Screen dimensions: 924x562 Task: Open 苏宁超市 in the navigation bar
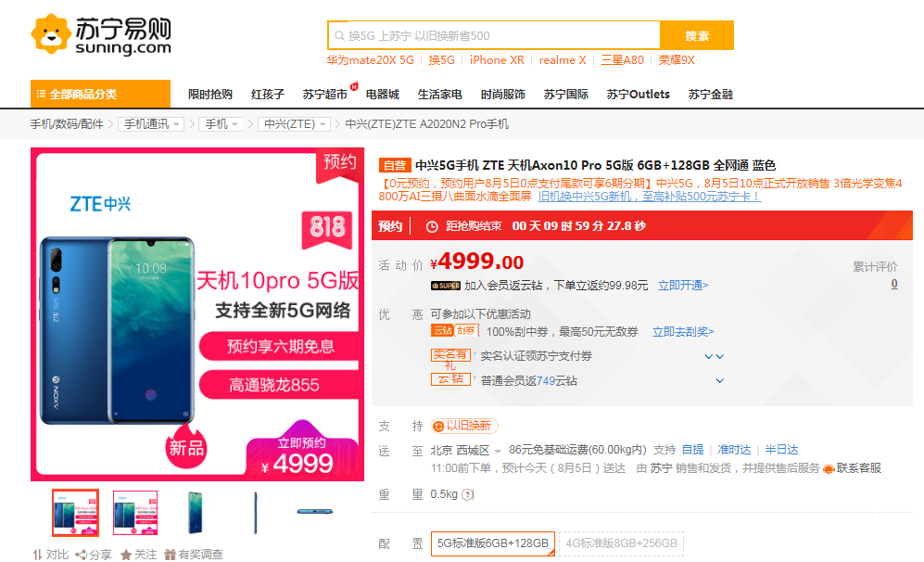[x=324, y=95]
